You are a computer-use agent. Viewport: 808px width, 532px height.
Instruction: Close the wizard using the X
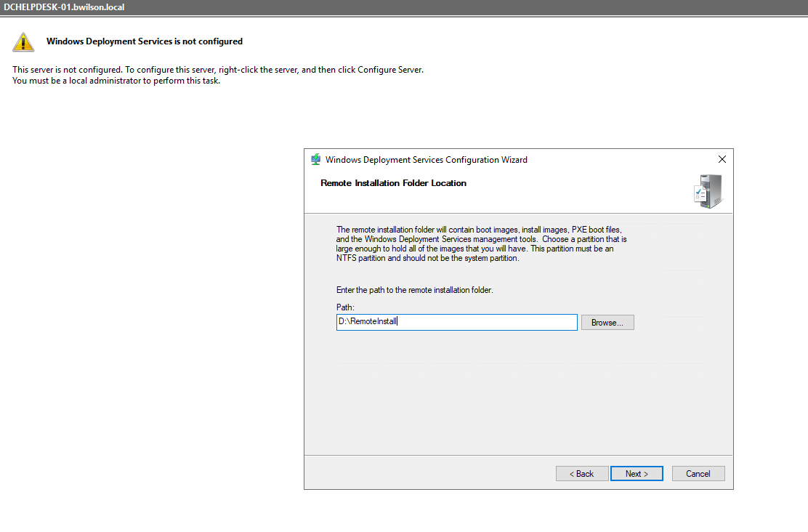[722, 158]
